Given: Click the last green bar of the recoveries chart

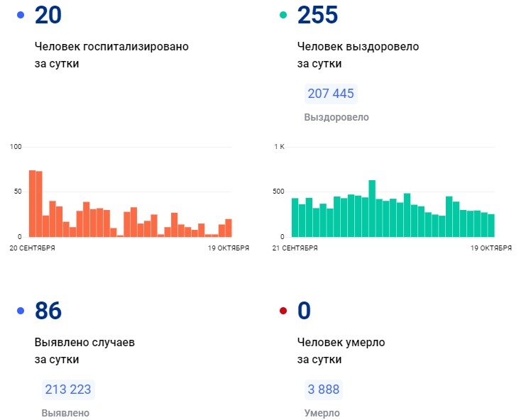Looking at the screenshot, I should 491,226.
